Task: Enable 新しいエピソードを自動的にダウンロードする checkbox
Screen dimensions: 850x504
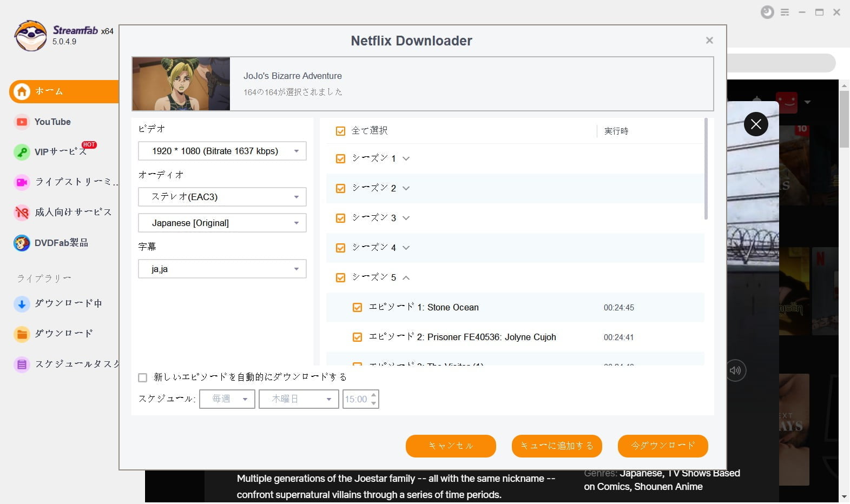Action: pos(143,377)
